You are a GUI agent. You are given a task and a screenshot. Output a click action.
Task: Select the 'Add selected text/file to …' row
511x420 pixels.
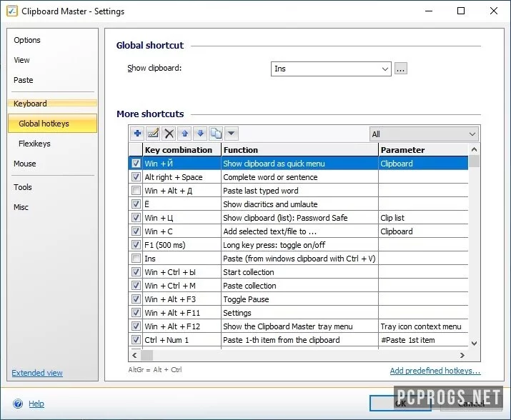point(299,231)
